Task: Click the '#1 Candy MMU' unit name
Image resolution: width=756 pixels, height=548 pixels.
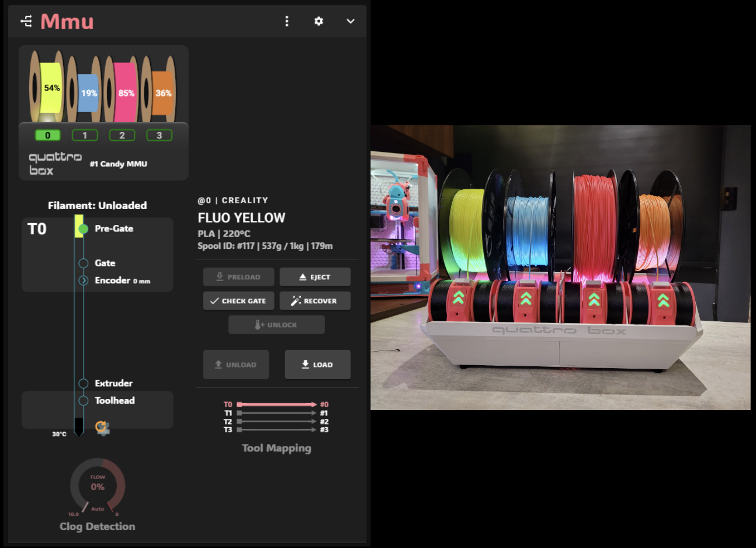Action: (119, 164)
